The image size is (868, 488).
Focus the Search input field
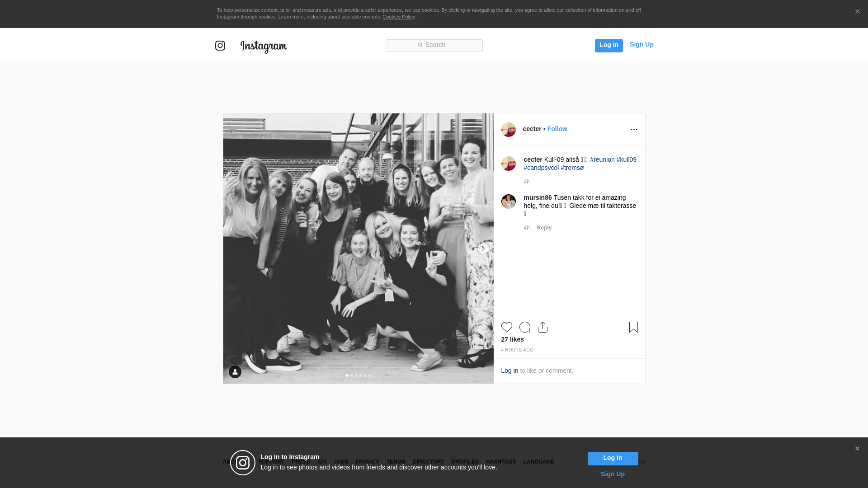(434, 46)
